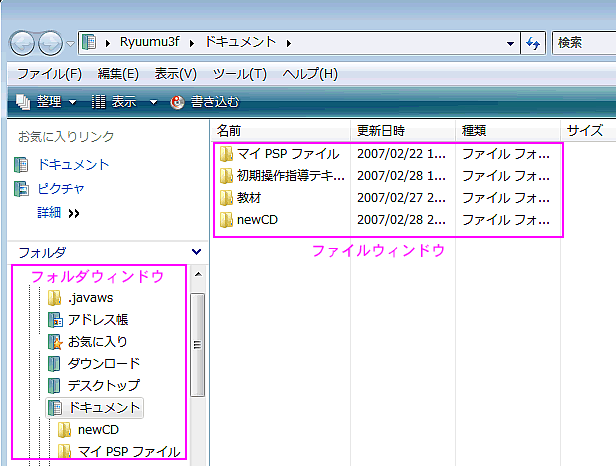The height and width of the screenshot is (466, 616).
Task: Click .javaws folder icon in tree
Action: point(54,298)
